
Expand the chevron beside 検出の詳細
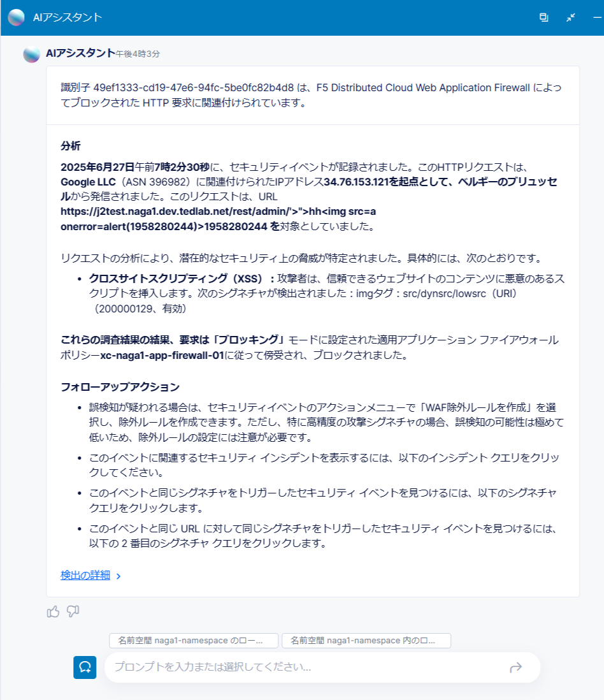pyautogui.click(x=119, y=576)
